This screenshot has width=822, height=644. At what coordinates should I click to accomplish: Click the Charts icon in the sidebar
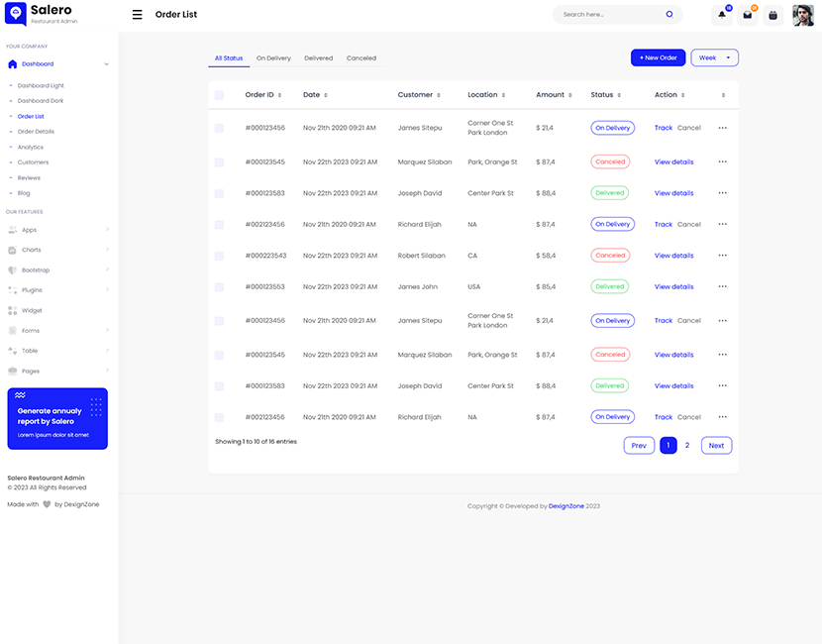(14, 249)
